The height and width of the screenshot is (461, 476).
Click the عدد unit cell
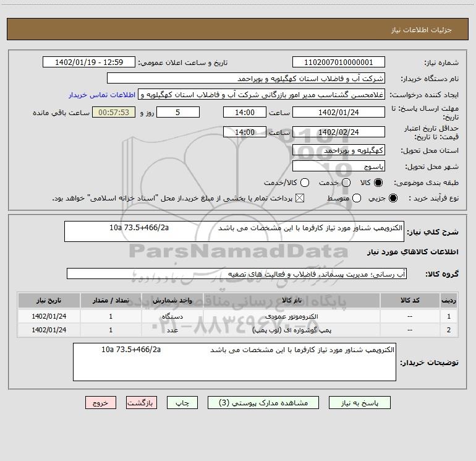172,330
